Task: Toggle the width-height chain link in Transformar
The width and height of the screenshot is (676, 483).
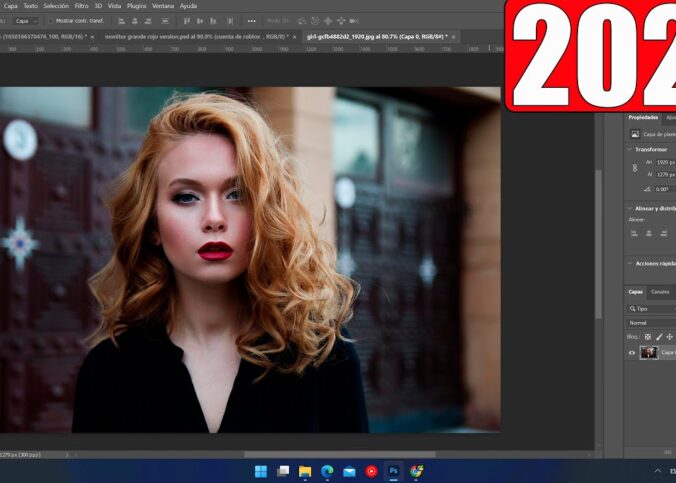Action: (x=635, y=168)
